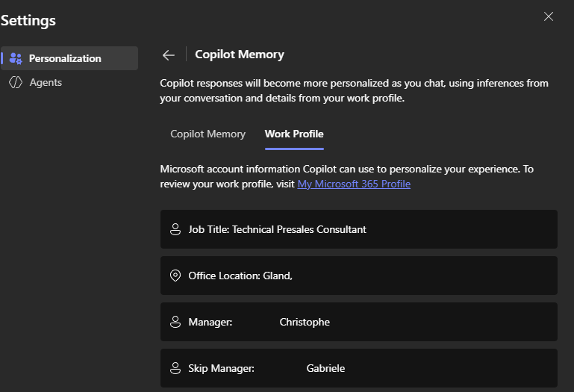
Task: Close the Settings dialog with the X
Action: (x=549, y=16)
